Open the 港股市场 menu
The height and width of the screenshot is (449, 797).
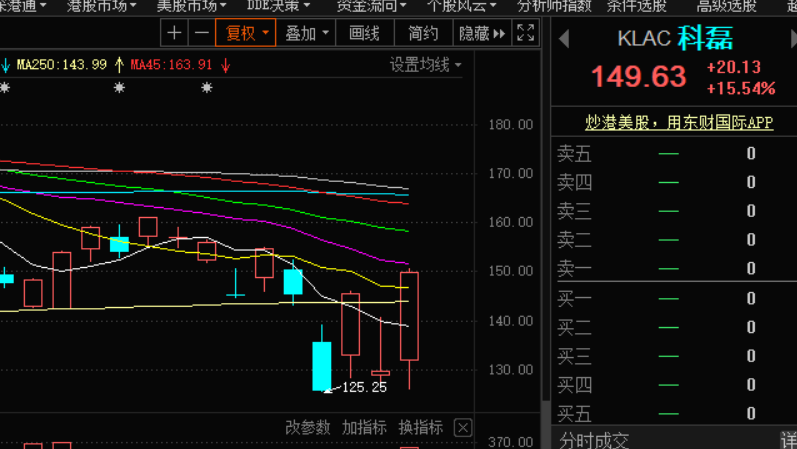[101, 6]
